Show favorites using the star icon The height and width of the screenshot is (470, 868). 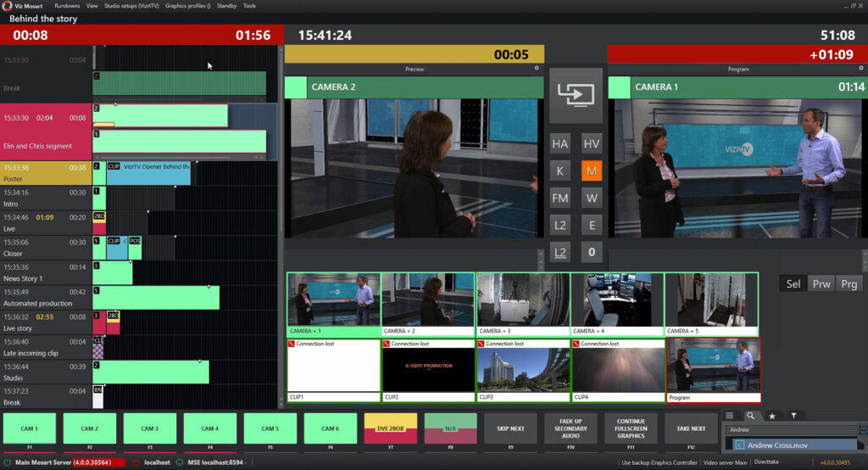coord(771,416)
